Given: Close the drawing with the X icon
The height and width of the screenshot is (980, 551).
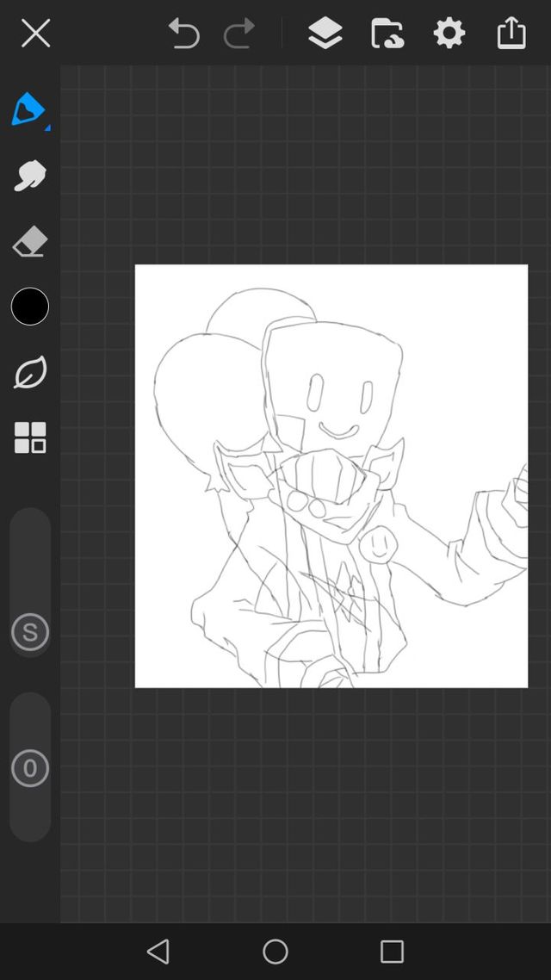Looking at the screenshot, I should 35,34.
